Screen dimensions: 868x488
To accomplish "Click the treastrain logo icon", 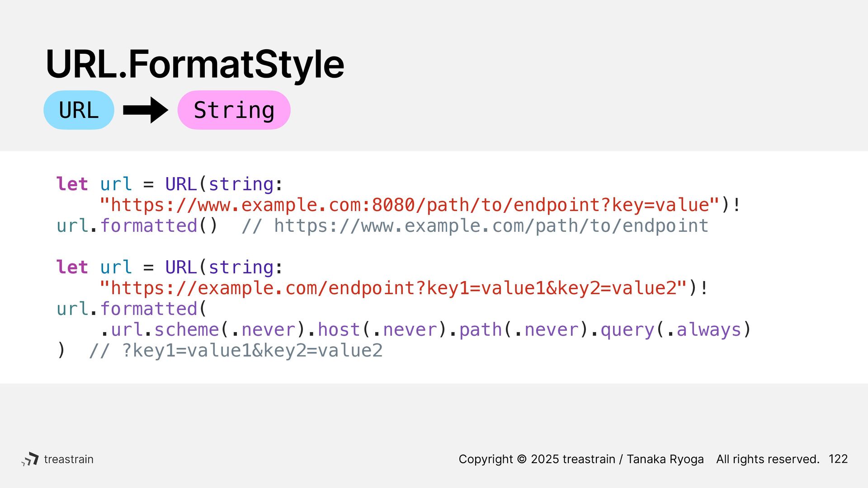I will 30,459.
